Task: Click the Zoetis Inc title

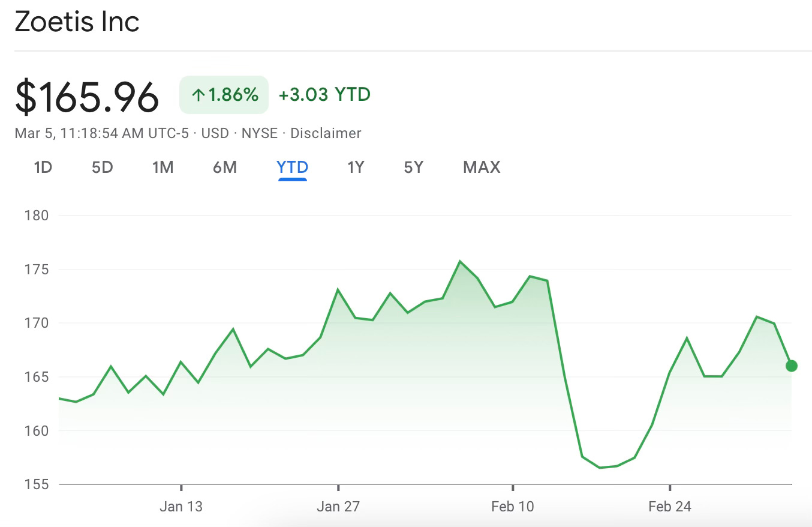Action: click(77, 22)
